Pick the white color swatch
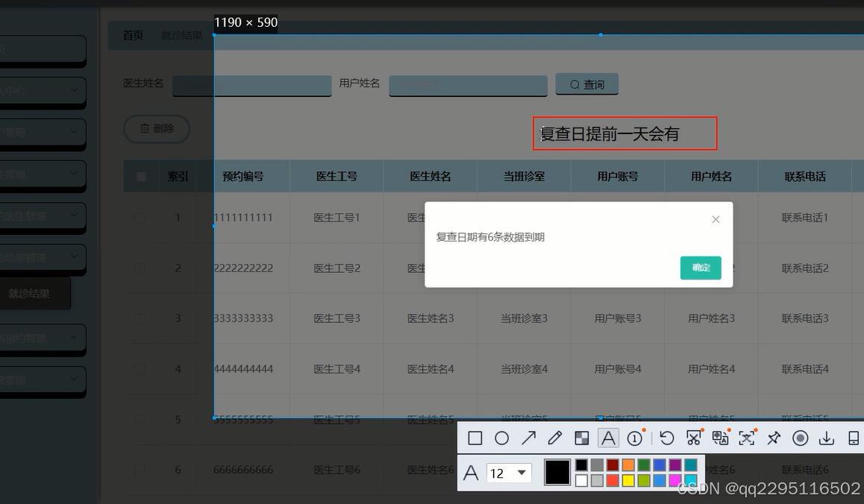 pos(580,480)
